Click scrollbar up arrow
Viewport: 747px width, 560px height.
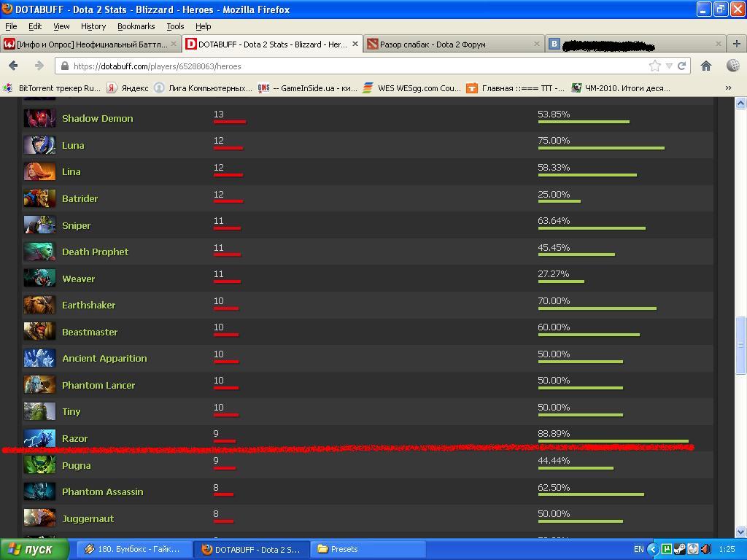[x=740, y=104]
